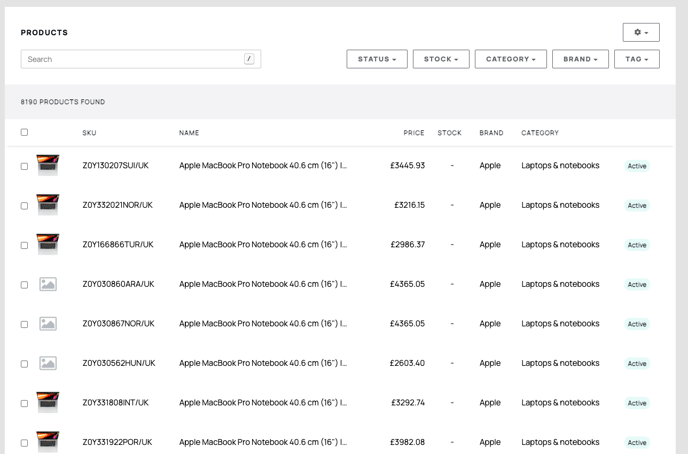Sort by the Price column header
This screenshot has height=454, width=688.
(414, 133)
